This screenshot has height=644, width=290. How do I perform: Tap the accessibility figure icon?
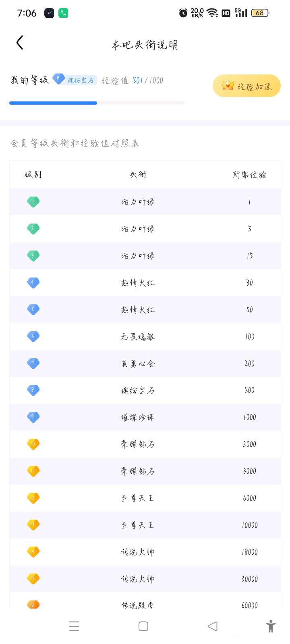tap(271, 626)
